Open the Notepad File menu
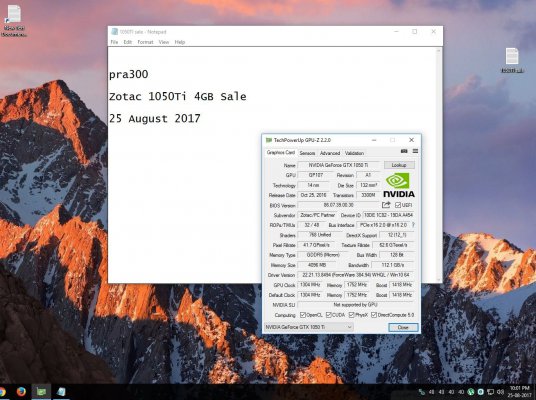The width and height of the screenshot is (536, 400). click(114, 42)
